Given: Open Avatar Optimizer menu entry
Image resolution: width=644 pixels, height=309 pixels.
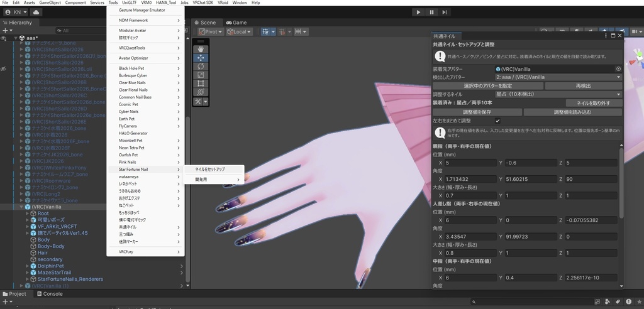Looking at the screenshot, I should (x=145, y=58).
